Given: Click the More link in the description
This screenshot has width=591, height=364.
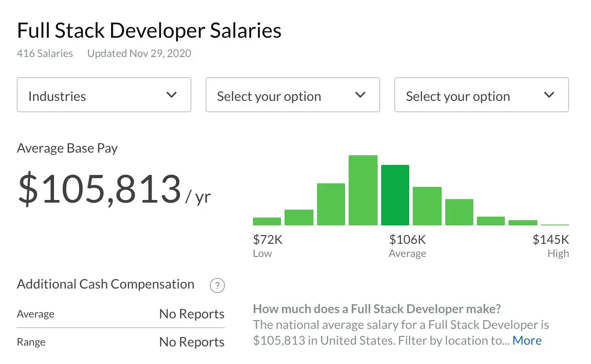Looking at the screenshot, I should [x=527, y=341].
